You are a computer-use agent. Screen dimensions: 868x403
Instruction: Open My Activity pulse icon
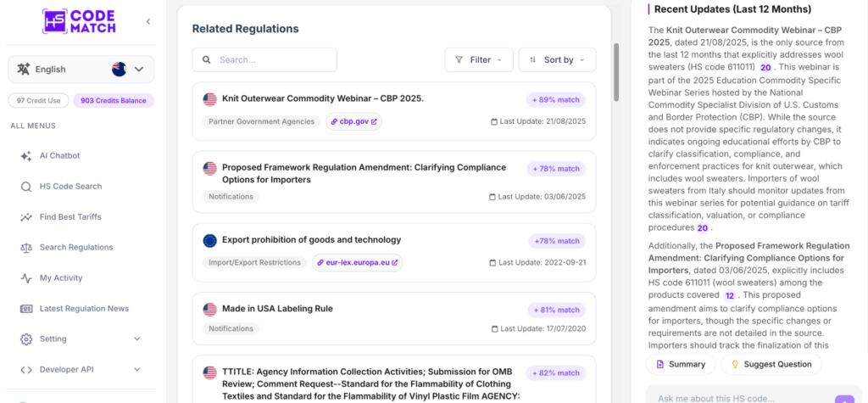26,278
